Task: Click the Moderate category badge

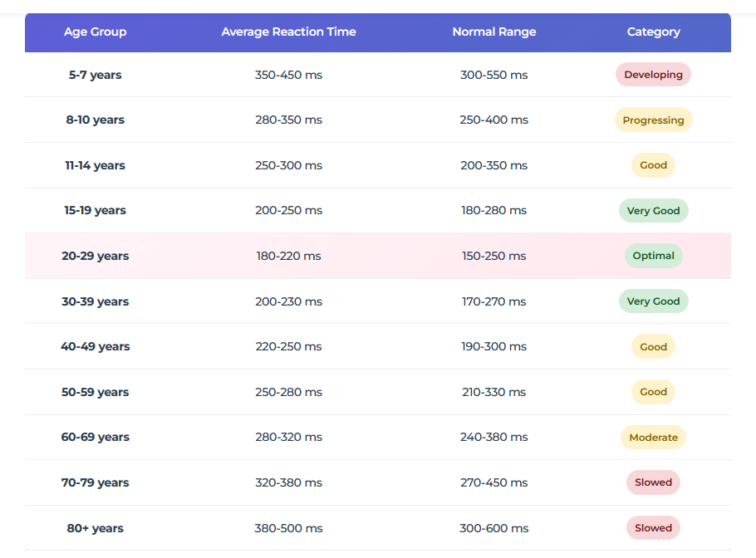Action: 653,437
